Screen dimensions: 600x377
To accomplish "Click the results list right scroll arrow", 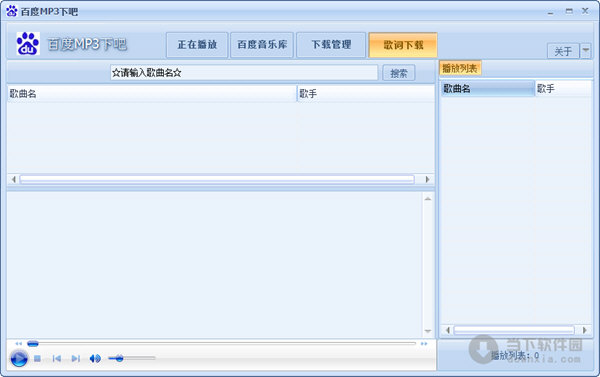I will [x=427, y=179].
